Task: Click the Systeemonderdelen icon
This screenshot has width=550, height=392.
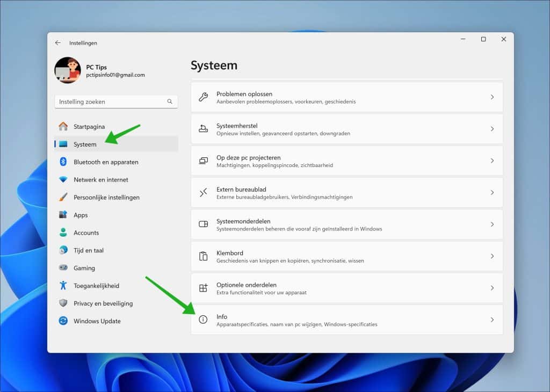Action: click(204, 224)
